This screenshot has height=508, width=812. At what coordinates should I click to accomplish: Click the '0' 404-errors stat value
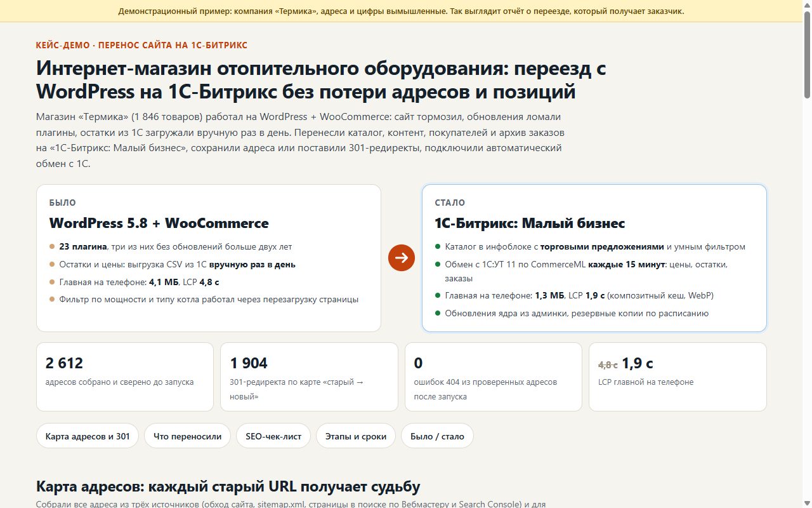click(418, 363)
